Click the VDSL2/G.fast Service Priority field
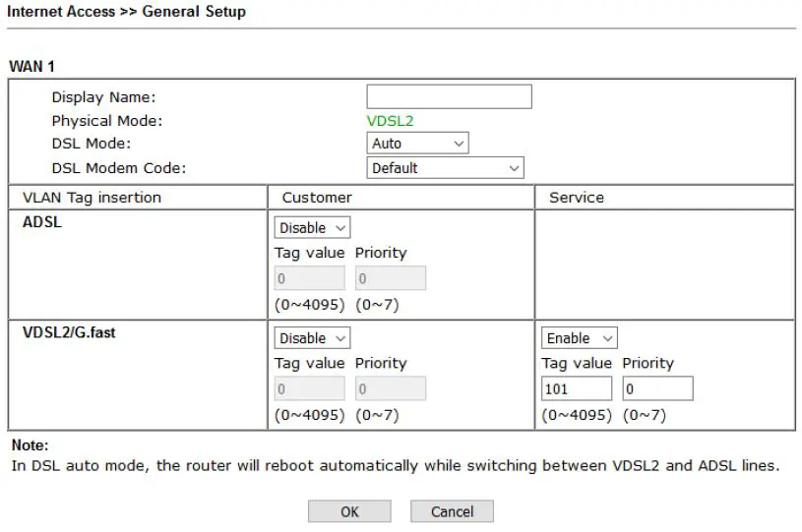The width and height of the screenshot is (802, 532). (657, 389)
